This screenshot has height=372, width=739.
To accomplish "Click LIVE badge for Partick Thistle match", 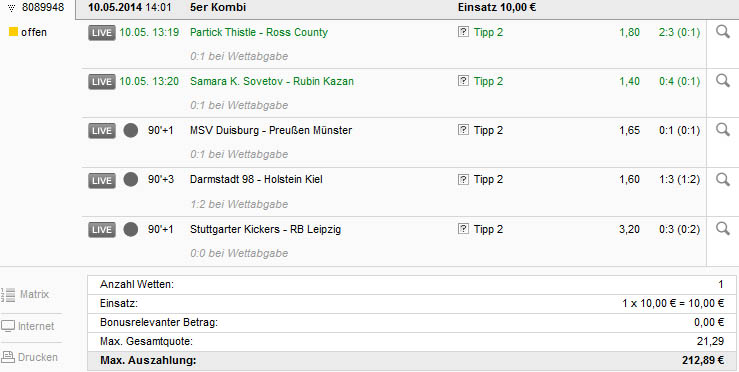I will (101, 33).
